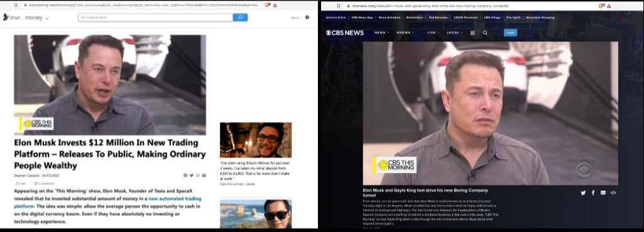Viewport: 644px width, 232px height.
Task: Click the CBS search magnifier icon
Action: [485, 33]
